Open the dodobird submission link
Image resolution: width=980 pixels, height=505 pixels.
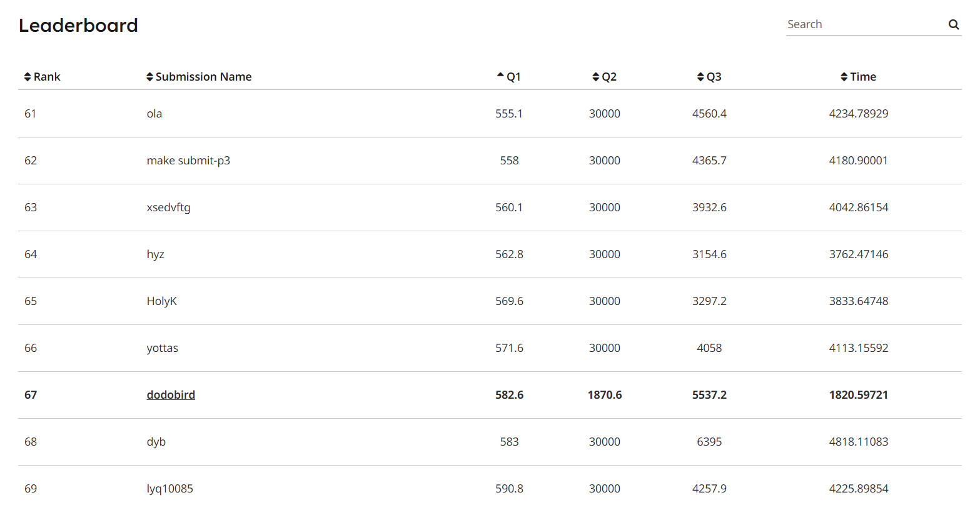tap(171, 395)
